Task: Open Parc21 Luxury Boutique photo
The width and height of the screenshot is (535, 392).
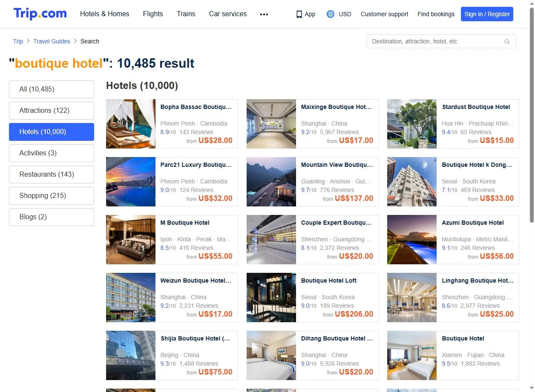Action: [x=131, y=182]
